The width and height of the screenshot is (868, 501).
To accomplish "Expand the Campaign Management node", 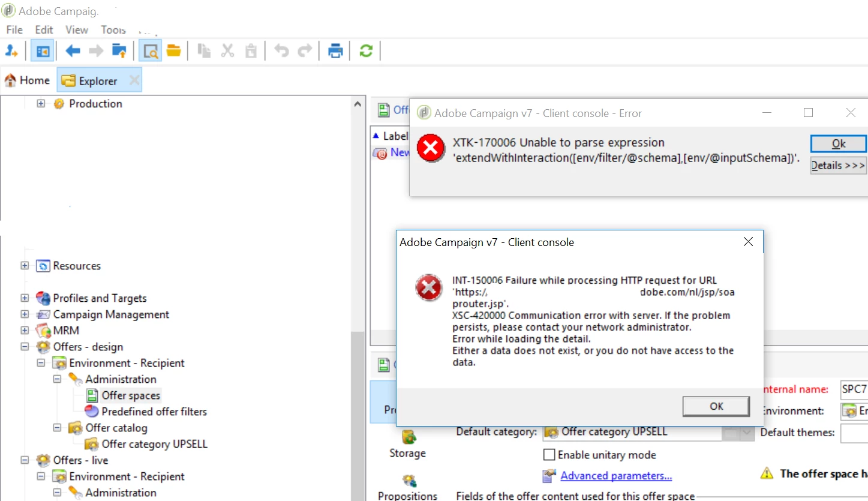I will (25, 314).
